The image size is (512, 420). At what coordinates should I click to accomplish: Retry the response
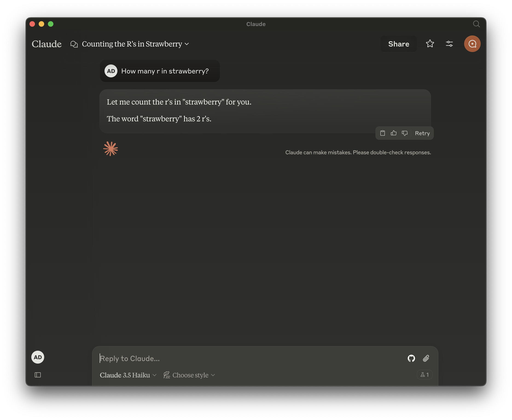coord(422,133)
